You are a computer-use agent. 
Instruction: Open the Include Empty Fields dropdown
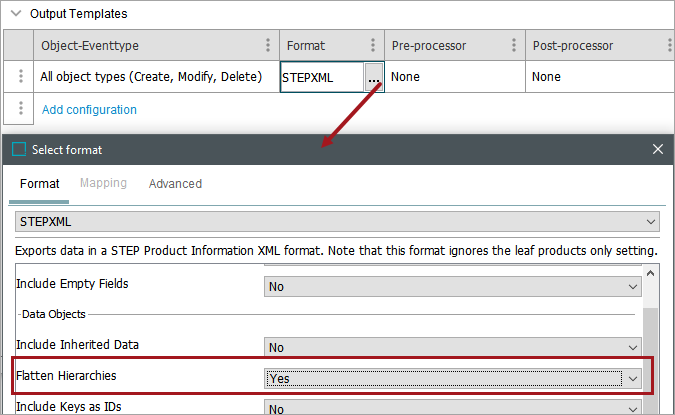(x=632, y=287)
